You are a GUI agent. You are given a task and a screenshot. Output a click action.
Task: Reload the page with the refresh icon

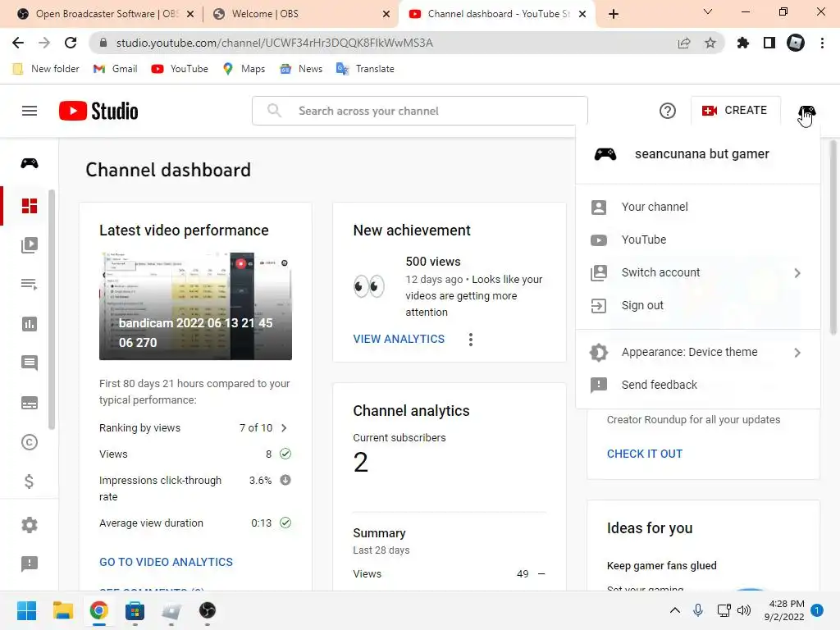71,43
